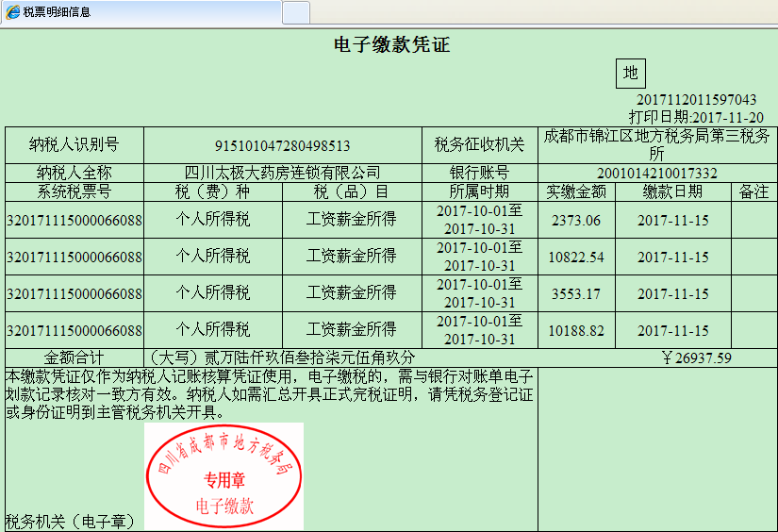Click 个人所得税 in the 3553.17 row
This screenshot has height=532, width=778.
(x=213, y=292)
